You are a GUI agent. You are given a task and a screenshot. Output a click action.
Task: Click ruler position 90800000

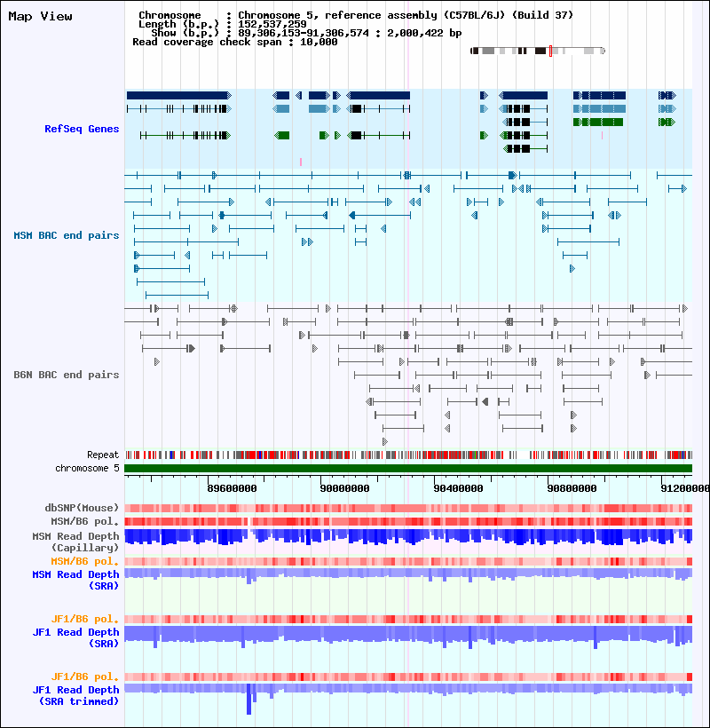[572, 488]
